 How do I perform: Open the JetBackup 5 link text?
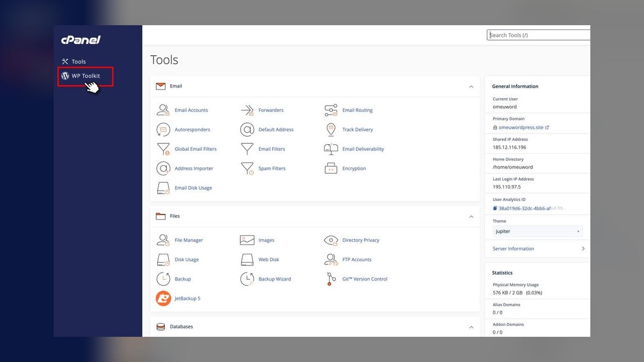[x=187, y=298]
